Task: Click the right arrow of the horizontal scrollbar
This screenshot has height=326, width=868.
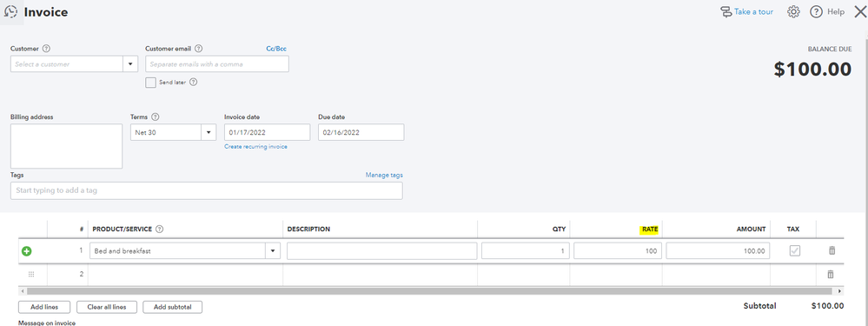Action: [x=840, y=290]
